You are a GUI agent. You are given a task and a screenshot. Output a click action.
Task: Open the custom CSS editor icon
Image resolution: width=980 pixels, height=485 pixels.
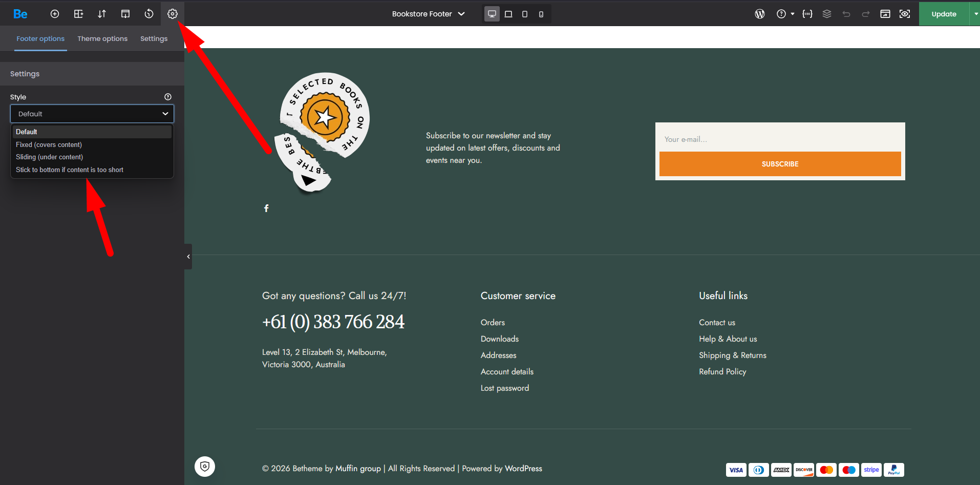[807, 14]
